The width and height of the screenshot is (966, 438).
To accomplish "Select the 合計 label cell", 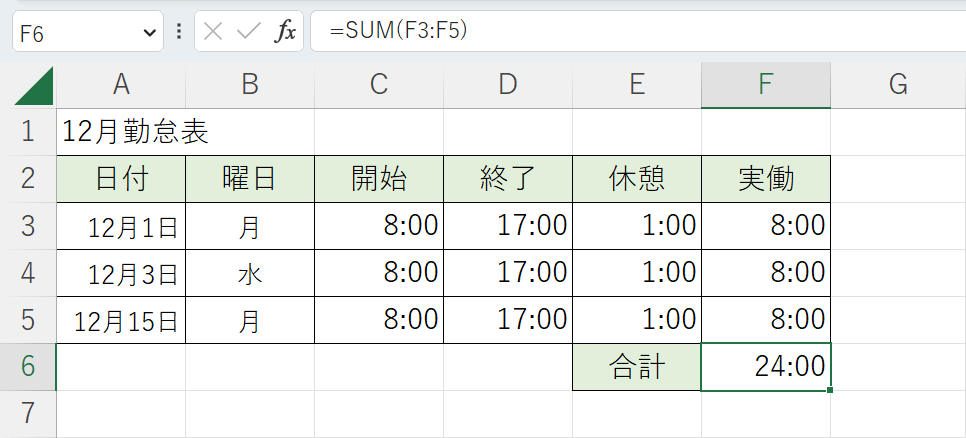I will click(637, 367).
